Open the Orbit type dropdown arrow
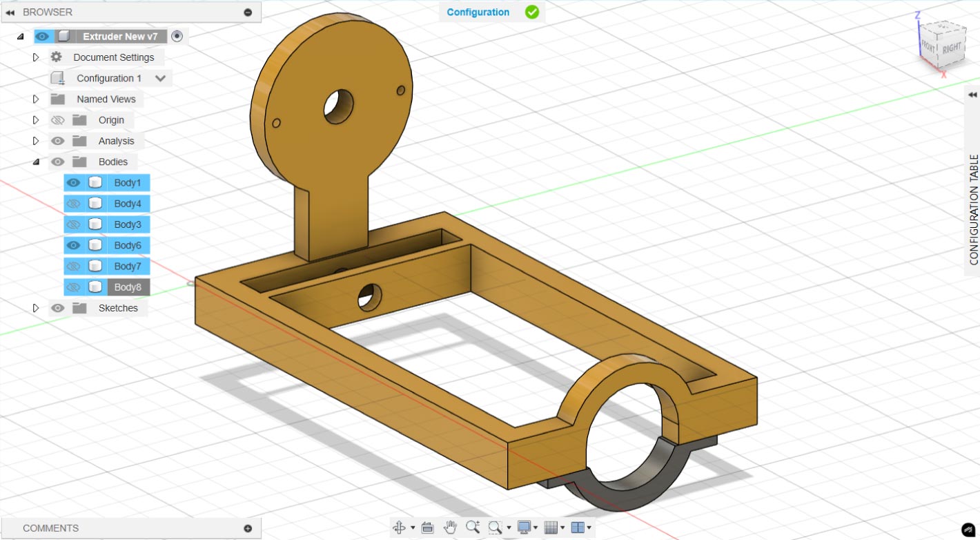The height and width of the screenshot is (540, 980). [413, 528]
